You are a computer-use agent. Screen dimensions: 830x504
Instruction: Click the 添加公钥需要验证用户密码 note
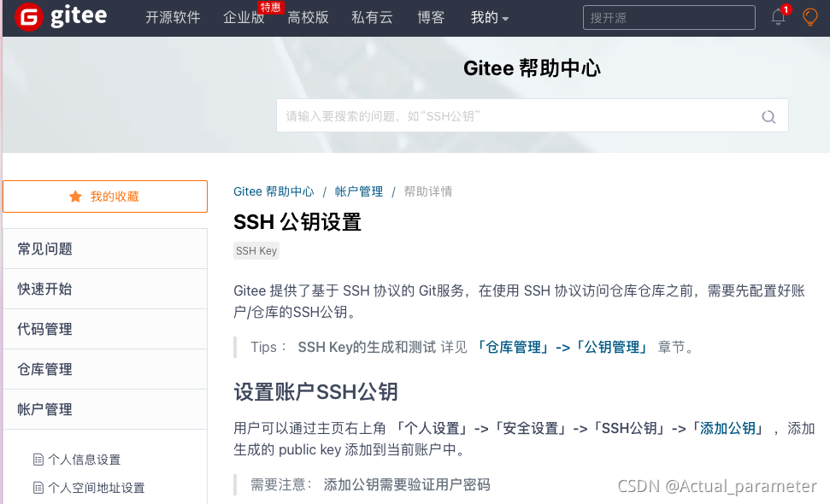407,484
